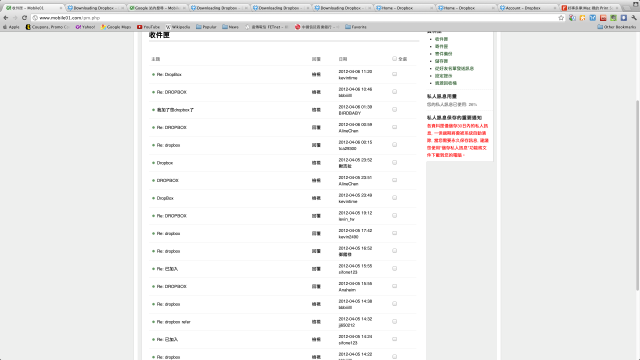Reload the page with the refresh icon
The height and width of the screenshot is (360, 640).
click(x=24, y=18)
